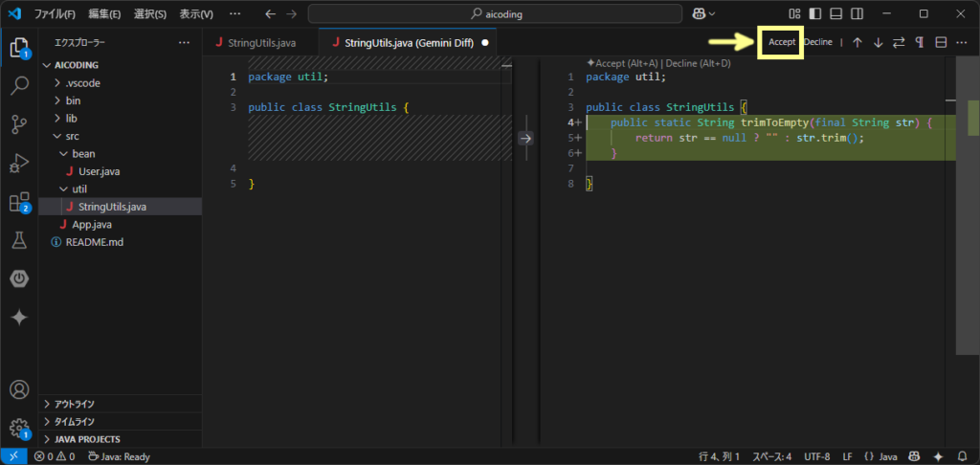Open the Run and Debug view
980x465 pixels.
point(19,164)
